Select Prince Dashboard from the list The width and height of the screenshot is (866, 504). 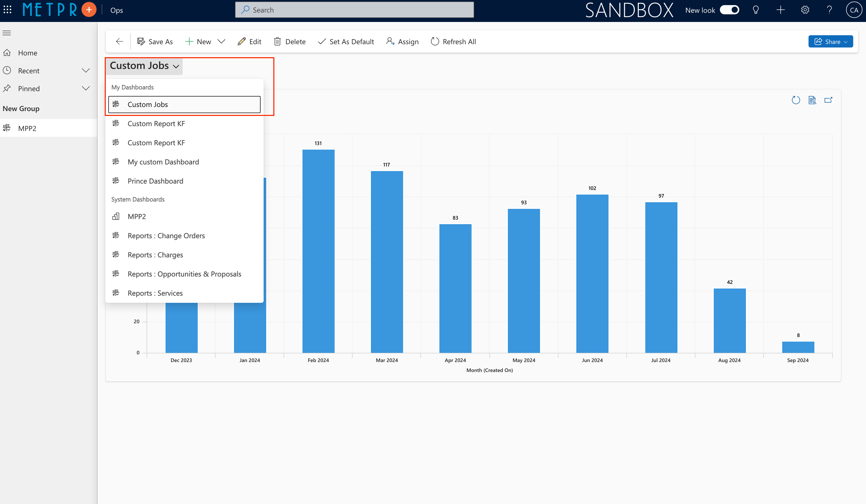[x=155, y=181]
